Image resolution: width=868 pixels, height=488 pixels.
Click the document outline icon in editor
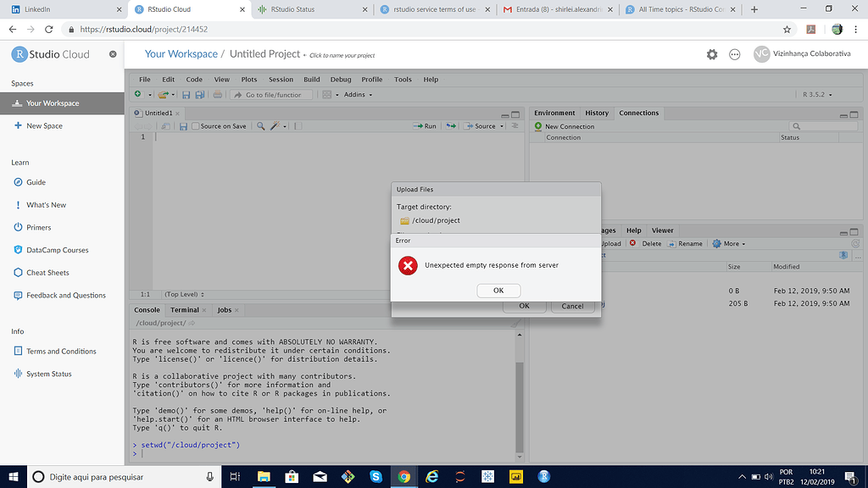pos(515,126)
